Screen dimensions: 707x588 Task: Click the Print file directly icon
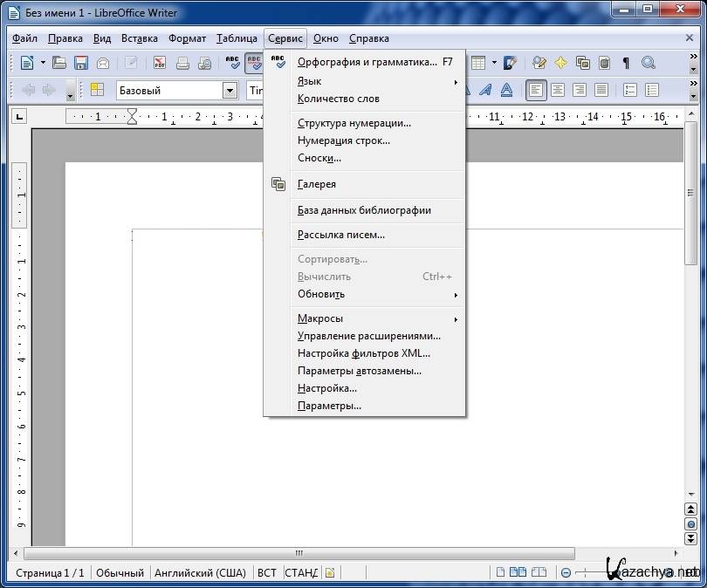[182, 63]
